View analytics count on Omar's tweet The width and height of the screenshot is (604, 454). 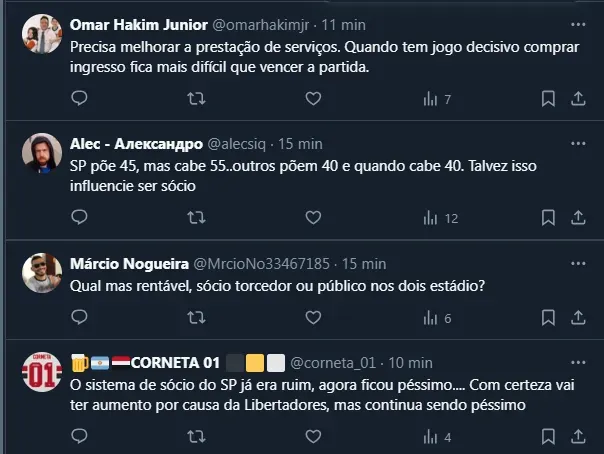[438, 99]
